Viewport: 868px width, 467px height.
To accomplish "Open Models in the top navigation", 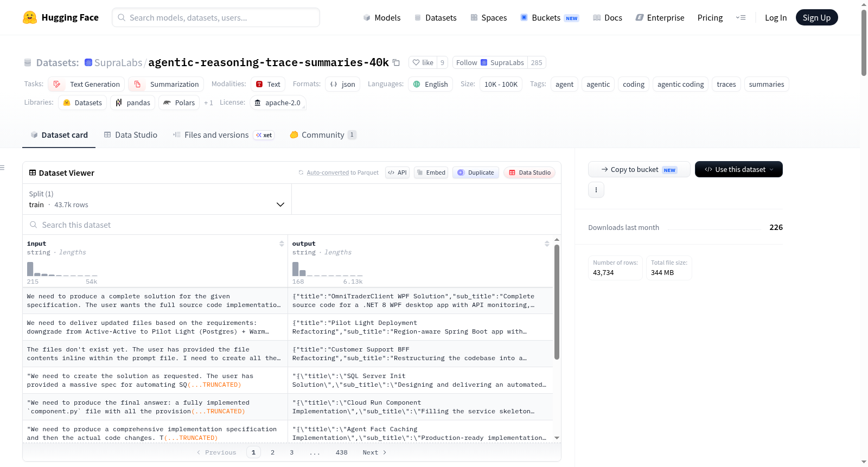I will (382, 17).
